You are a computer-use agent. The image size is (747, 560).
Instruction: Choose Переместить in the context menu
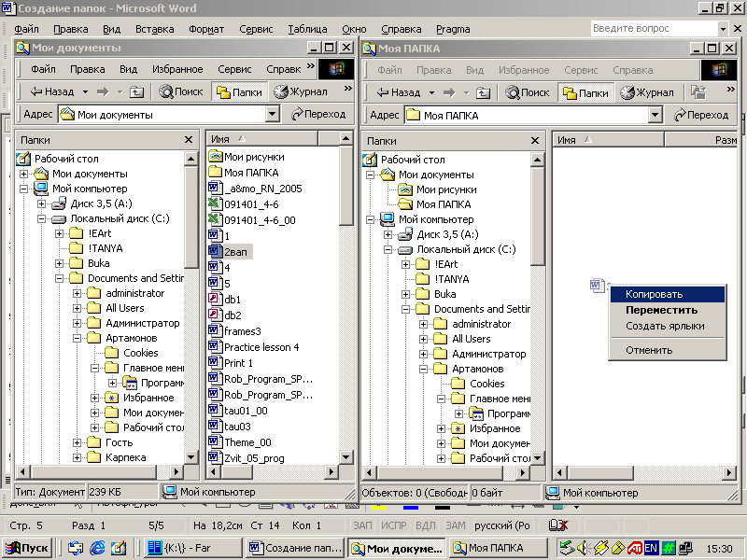tap(668, 310)
